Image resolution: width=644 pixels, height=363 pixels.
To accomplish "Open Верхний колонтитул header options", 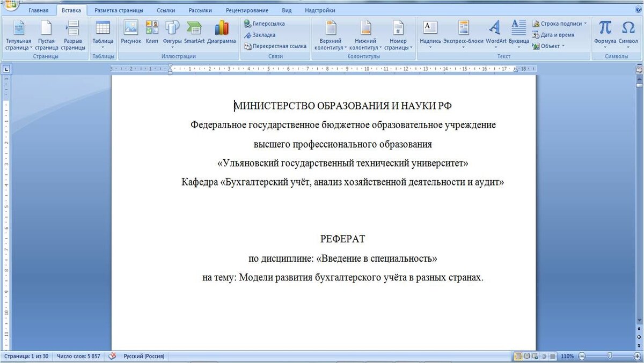I will (x=331, y=35).
